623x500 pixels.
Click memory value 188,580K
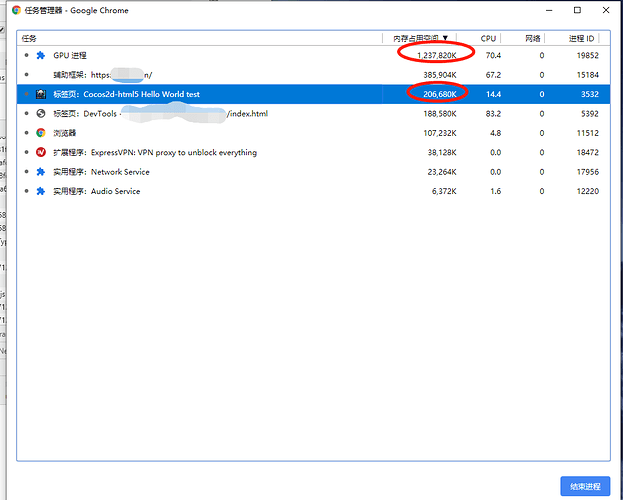(440, 114)
